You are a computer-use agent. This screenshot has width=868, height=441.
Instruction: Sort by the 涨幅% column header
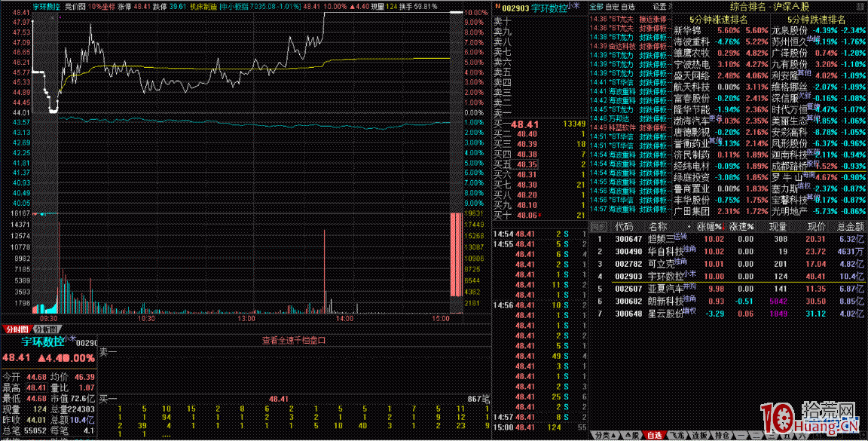click(709, 227)
